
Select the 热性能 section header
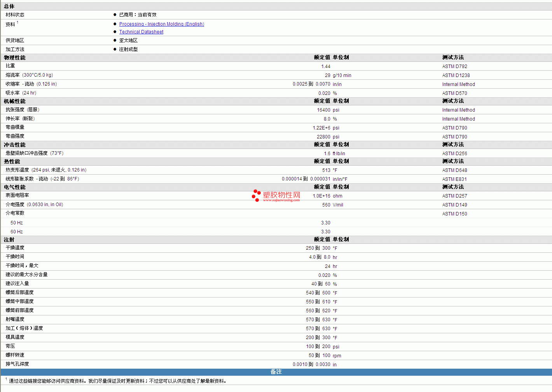point(12,161)
